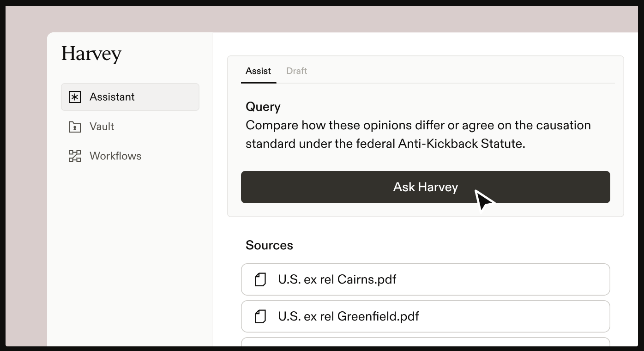Click the Assistant asterisk icon in sidebar
This screenshot has height=351, width=644.
[75, 97]
